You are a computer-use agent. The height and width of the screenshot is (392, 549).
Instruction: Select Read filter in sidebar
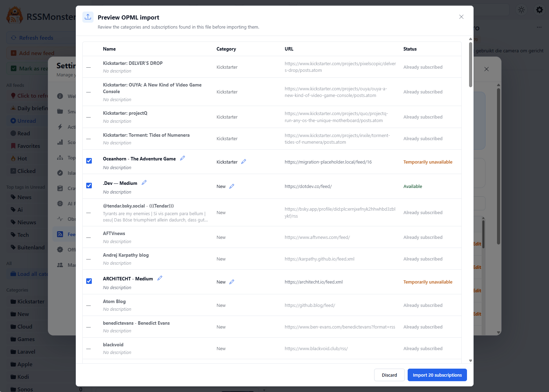click(x=24, y=133)
